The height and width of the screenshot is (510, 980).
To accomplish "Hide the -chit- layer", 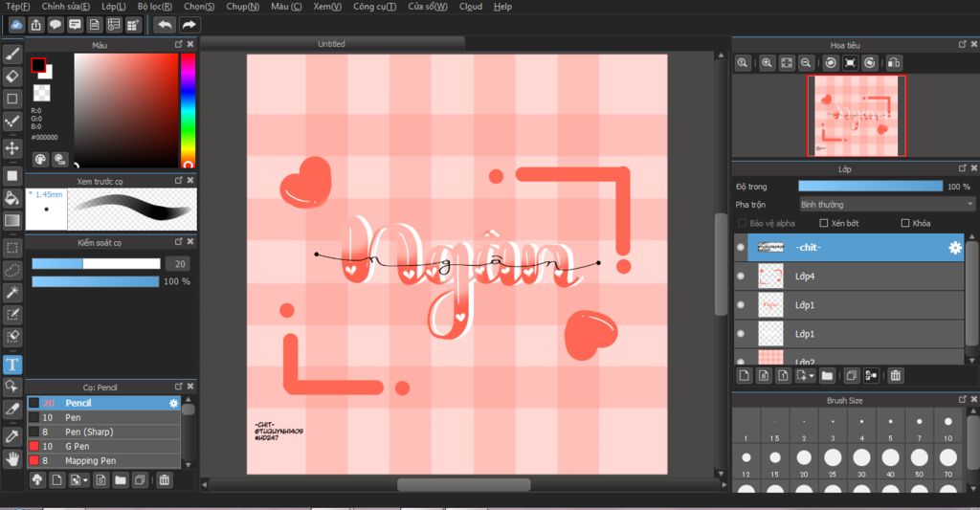I will [741, 248].
